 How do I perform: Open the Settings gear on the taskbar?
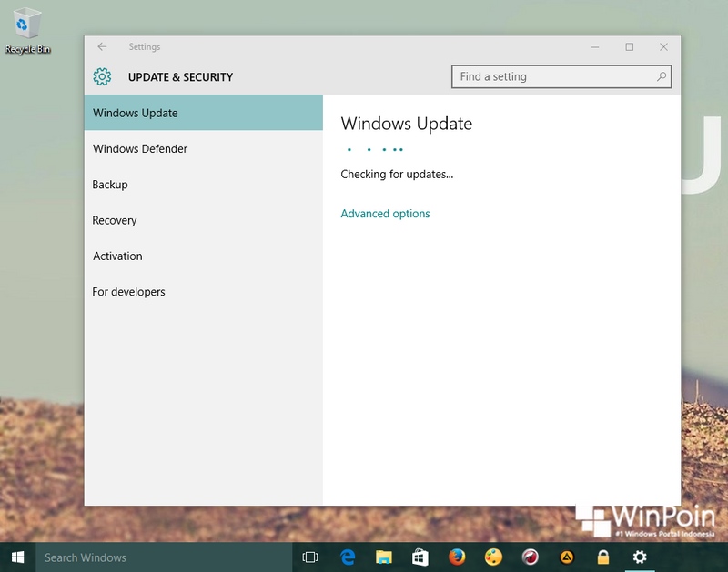(x=638, y=557)
